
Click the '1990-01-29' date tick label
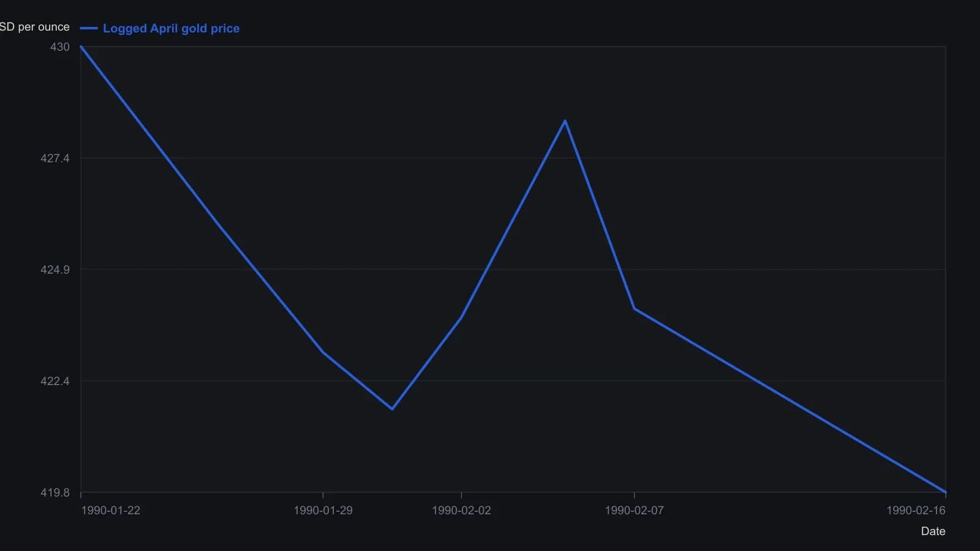[x=323, y=511]
